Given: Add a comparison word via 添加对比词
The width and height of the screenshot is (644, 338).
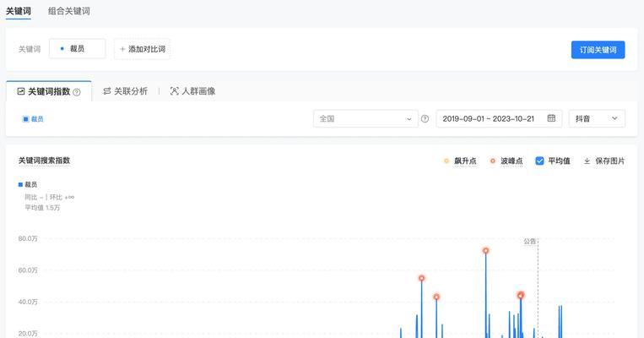Looking at the screenshot, I should click(x=142, y=49).
